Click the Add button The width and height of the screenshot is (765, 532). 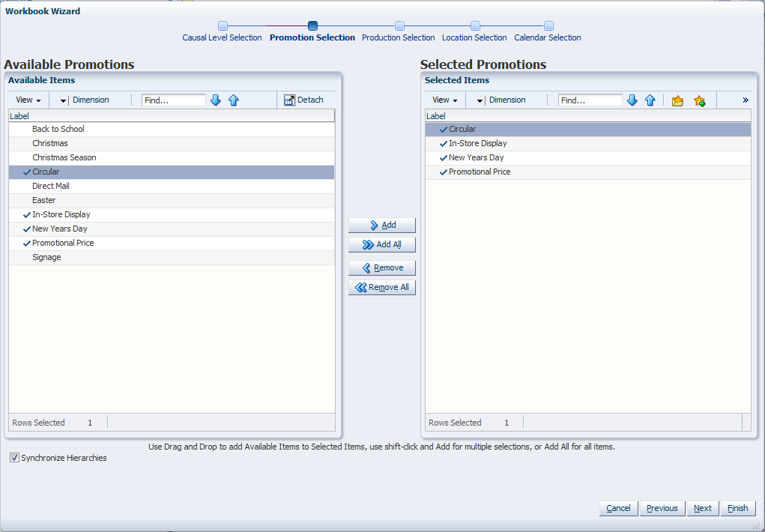tap(382, 225)
